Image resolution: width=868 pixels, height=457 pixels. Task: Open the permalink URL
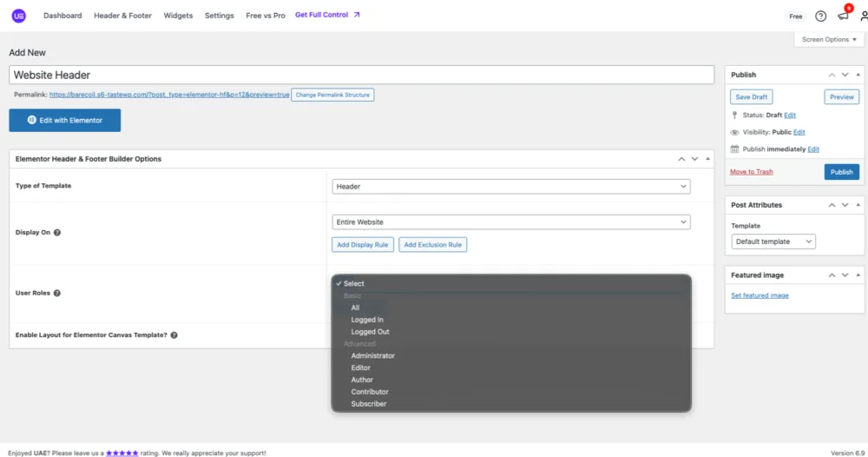pyautogui.click(x=169, y=95)
